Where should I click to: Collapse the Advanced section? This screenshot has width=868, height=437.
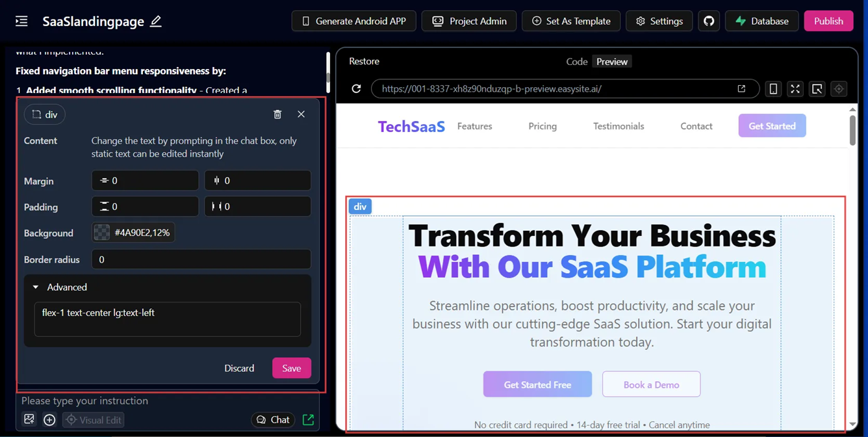pyautogui.click(x=36, y=287)
